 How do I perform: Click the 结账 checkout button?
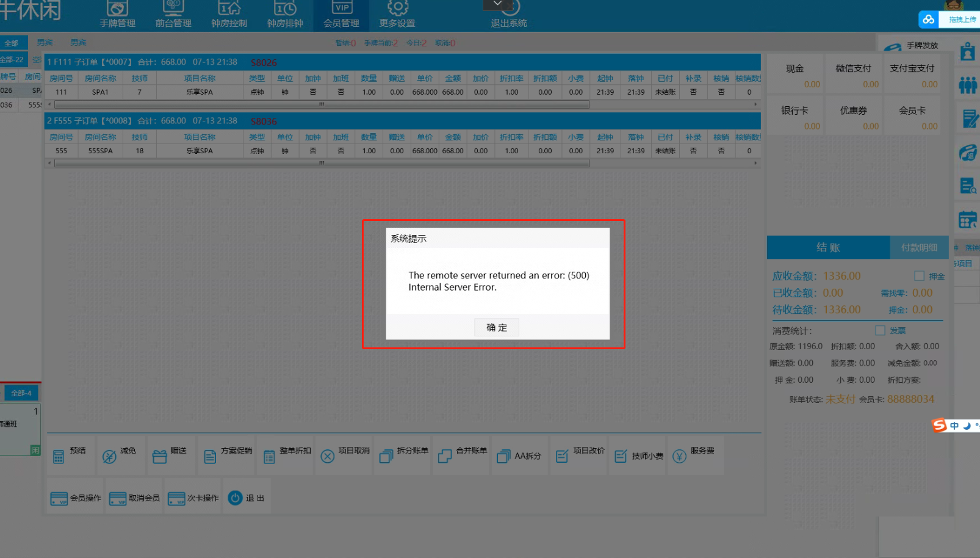[828, 248]
